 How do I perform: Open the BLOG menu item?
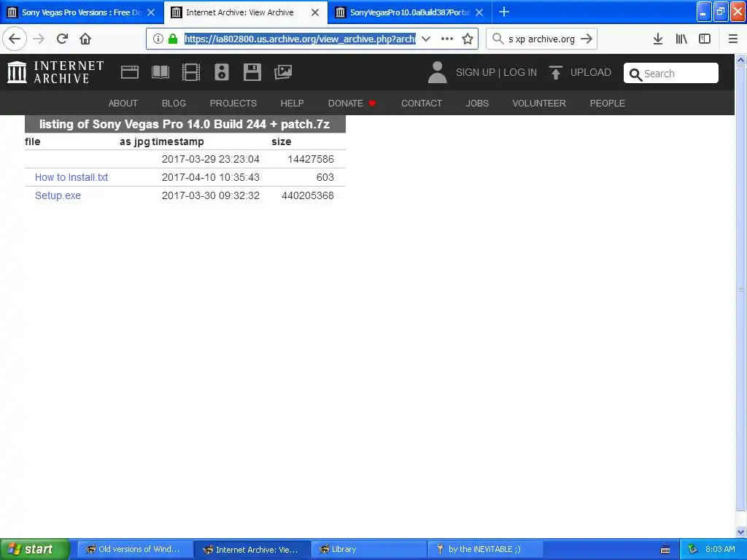pos(174,104)
